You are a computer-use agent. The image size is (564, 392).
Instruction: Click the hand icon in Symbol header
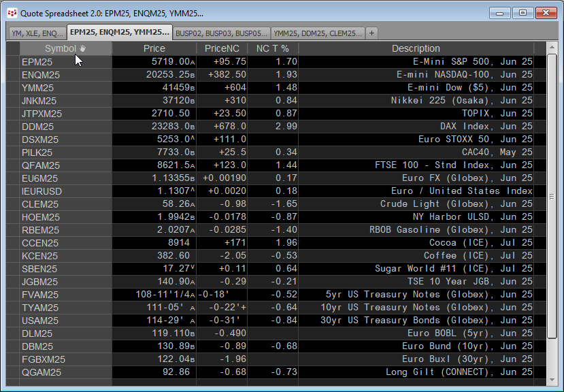[83, 48]
